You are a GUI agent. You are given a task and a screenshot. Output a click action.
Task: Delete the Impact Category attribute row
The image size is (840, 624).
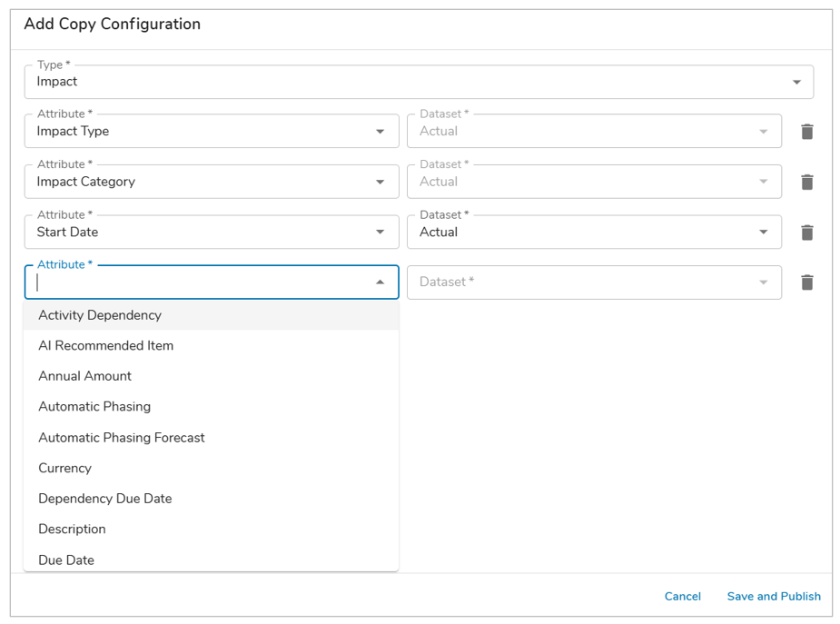pyautogui.click(x=806, y=182)
